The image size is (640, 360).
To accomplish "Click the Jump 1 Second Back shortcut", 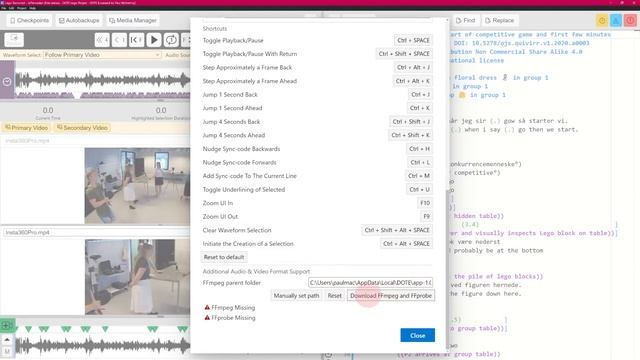I will [420, 94].
